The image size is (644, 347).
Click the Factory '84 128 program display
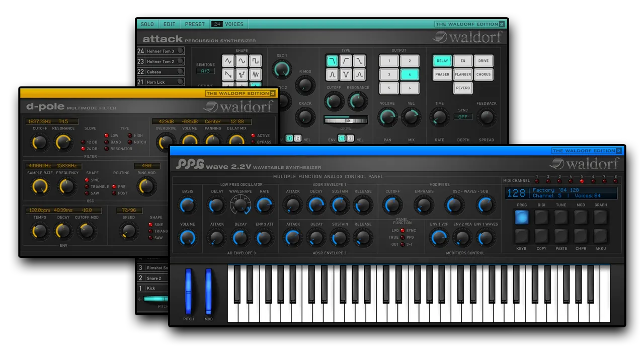click(x=561, y=193)
